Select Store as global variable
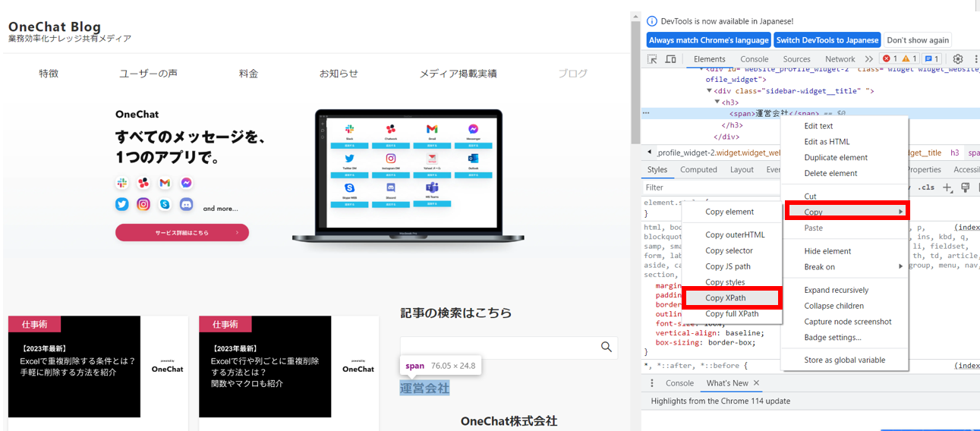980x431 pixels. pyautogui.click(x=845, y=360)
